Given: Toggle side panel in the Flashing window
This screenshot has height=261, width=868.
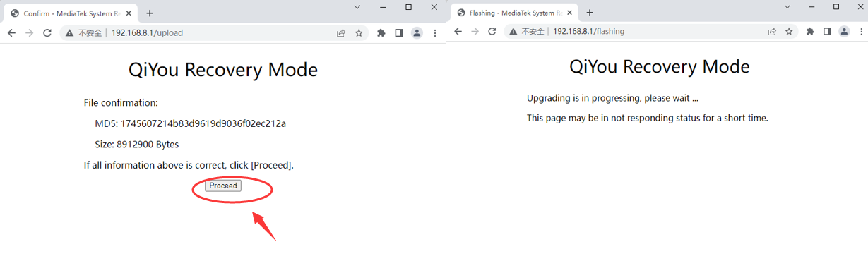Looking at the screenshot, I should 827,31.
